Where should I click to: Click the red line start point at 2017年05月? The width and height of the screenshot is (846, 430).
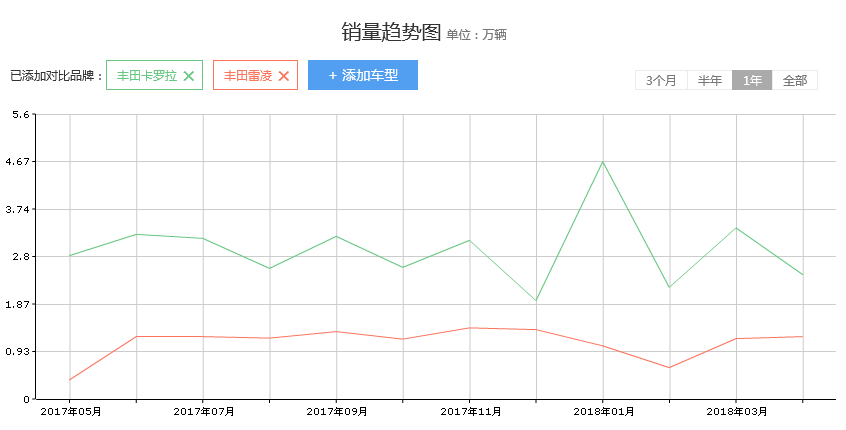pos(70,380)
